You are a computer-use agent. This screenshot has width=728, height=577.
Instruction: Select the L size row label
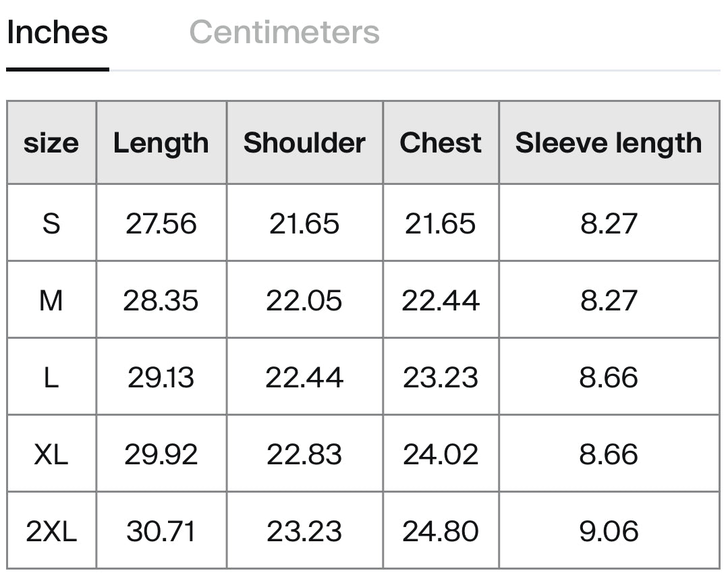click(x=51, y=377)
